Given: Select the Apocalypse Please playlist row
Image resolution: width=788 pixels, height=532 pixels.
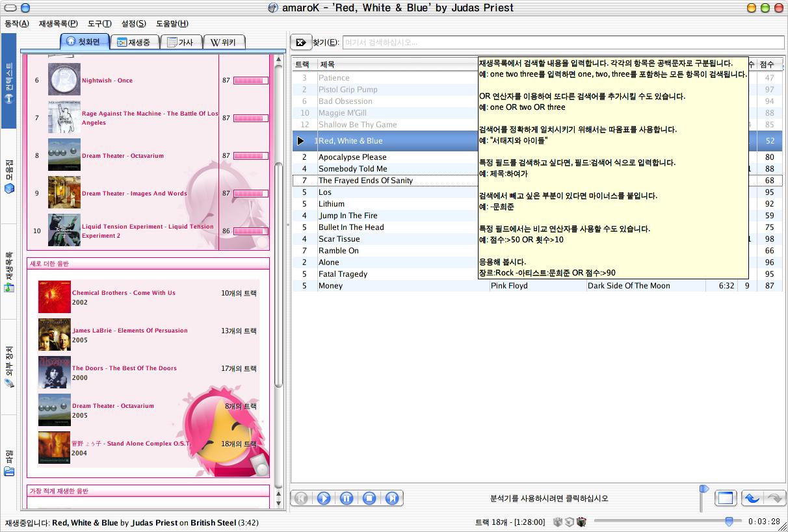Looking at the screenshot, I should pyautogui.click(x=385, y=157).
